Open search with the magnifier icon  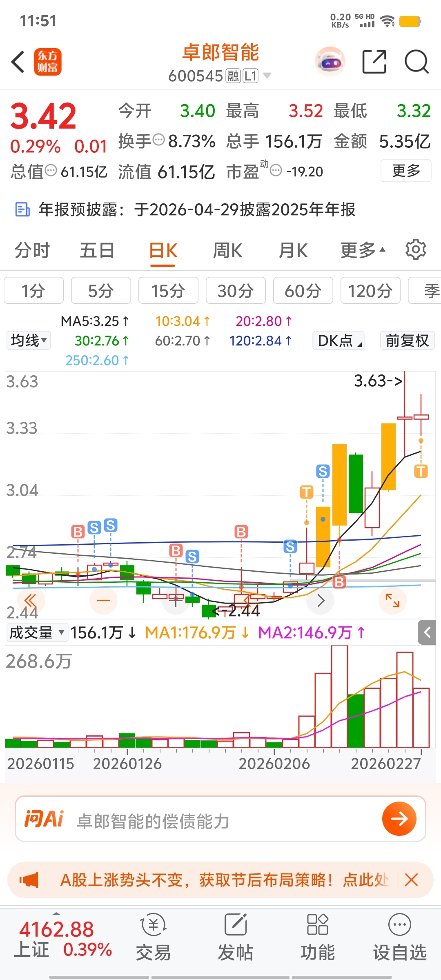416,62
